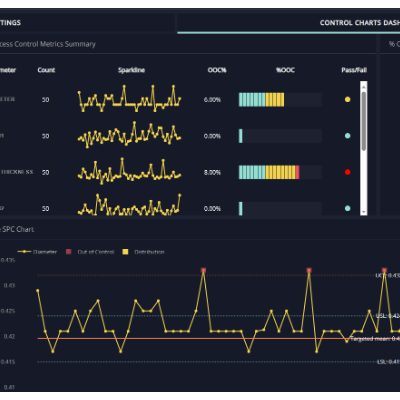Viewport: 400px width, 400px height.
Task: Click the Sparkline column header
Action: 131,70
